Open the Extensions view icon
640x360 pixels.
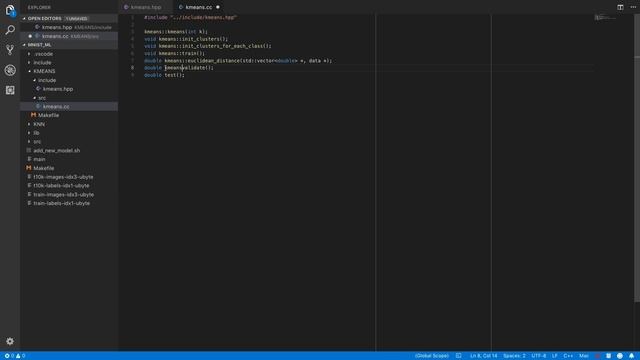point(10,90)
